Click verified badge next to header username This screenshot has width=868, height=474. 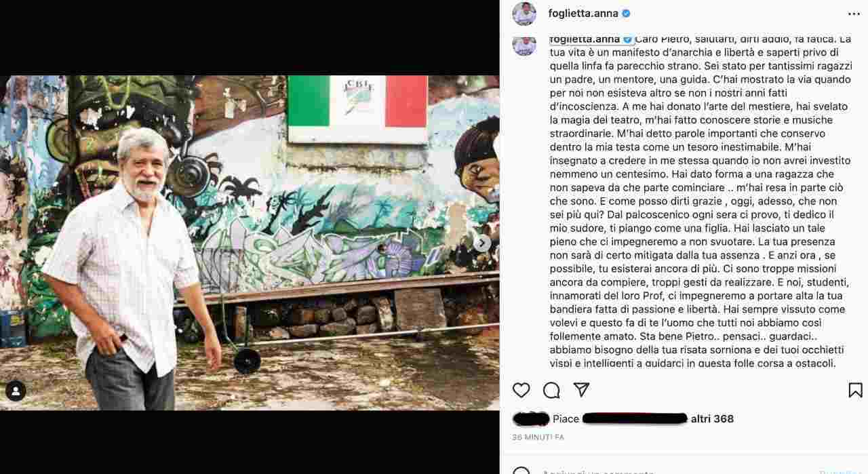click(x=626, y=13)
